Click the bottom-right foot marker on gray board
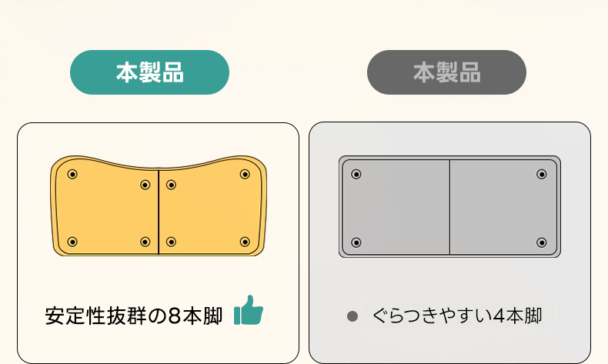The height and width of the screenshot is (364, 608). point(541,242)
